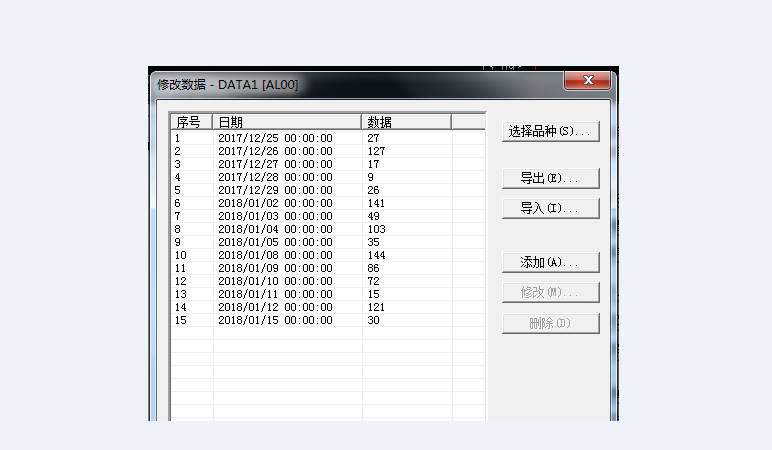
Task: Click data value 141
Action: point(376,203)
